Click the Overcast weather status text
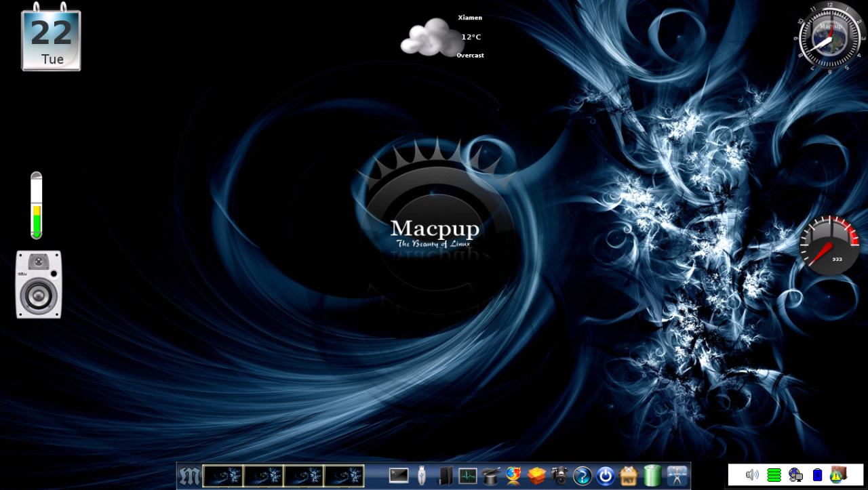Screen dimensions: 868x490 (x=470, y=56)
